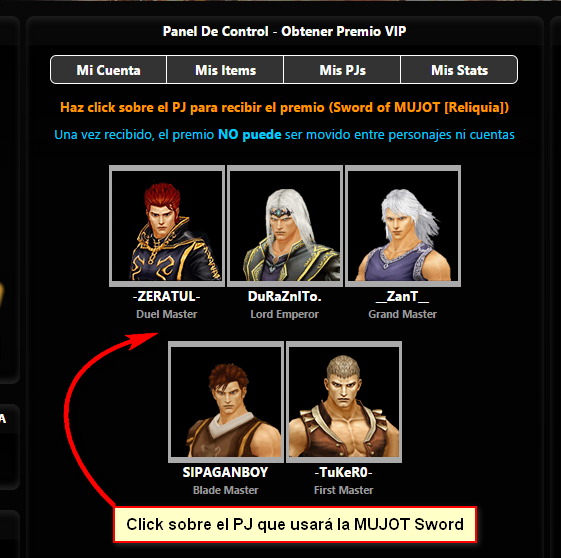Click the Grand Master class label
The height and width of the screenshot is (558, 561).
pyautogui.click(x=403, y=314)
